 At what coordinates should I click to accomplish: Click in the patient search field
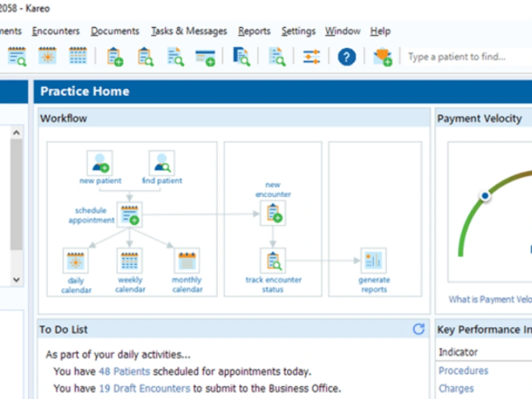[468, 57]
